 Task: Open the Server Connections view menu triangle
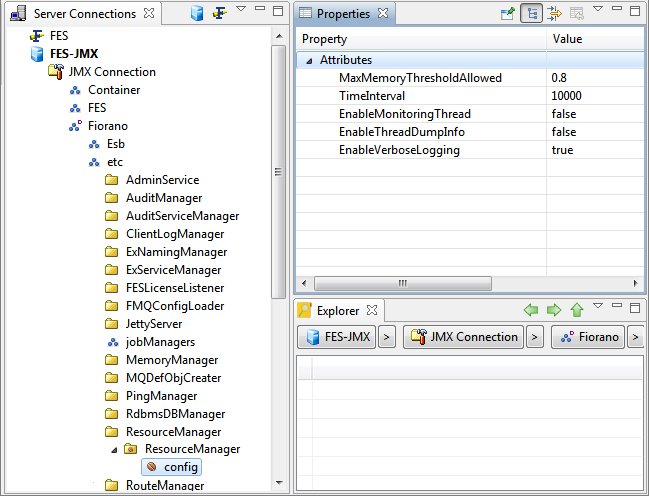pos(241,9)
